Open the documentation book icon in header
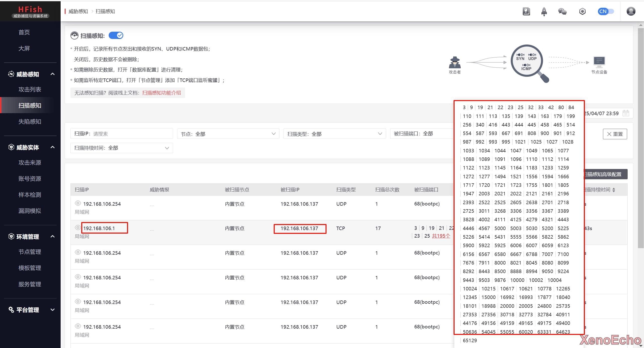Viewport: 644px width, 348px height. pos(526,11)
